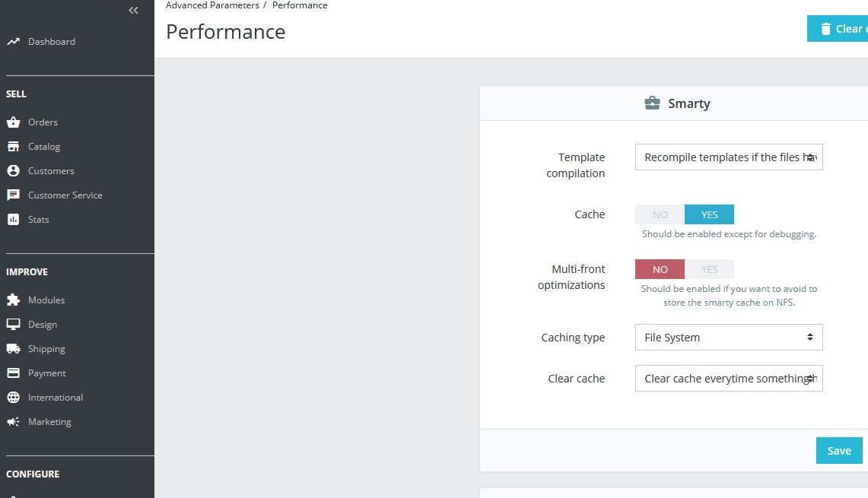Enable Multi-front optimizations with YES
Screen dimensions: 868x498
[x=709, y=269]
